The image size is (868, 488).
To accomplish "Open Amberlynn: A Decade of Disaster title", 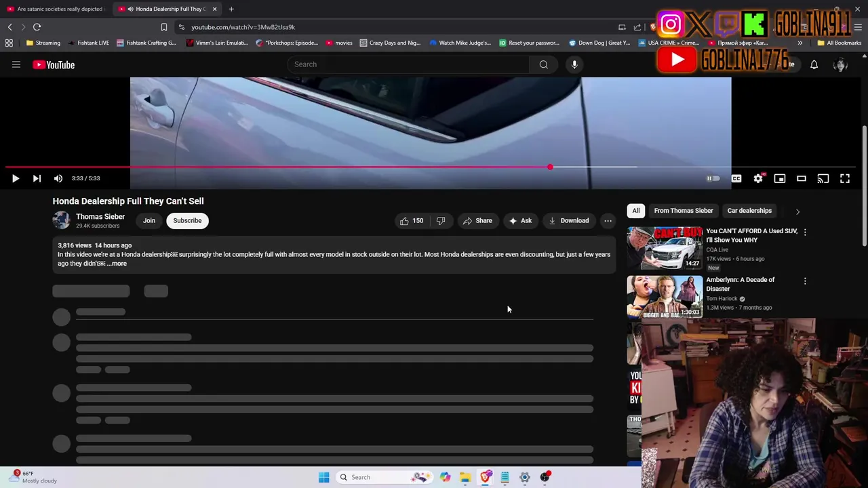I will (x=740, y=284).
